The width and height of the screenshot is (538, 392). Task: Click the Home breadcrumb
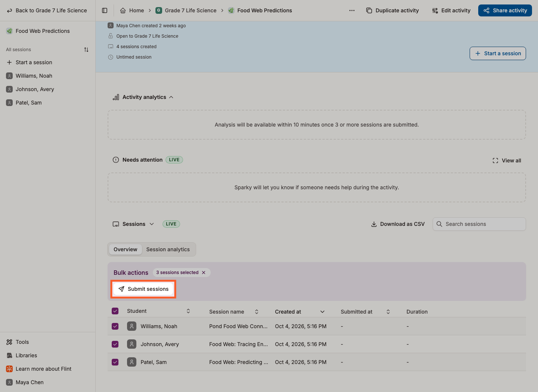[132, 10]
